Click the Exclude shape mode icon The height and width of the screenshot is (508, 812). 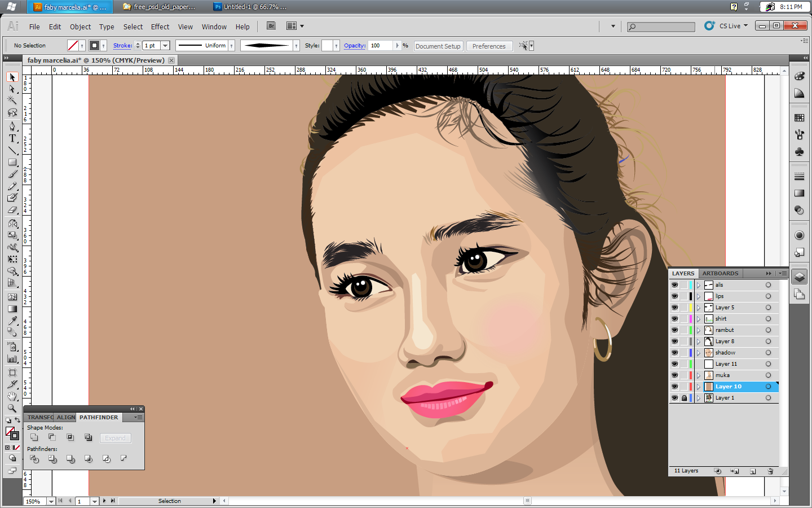click(88, 437)
